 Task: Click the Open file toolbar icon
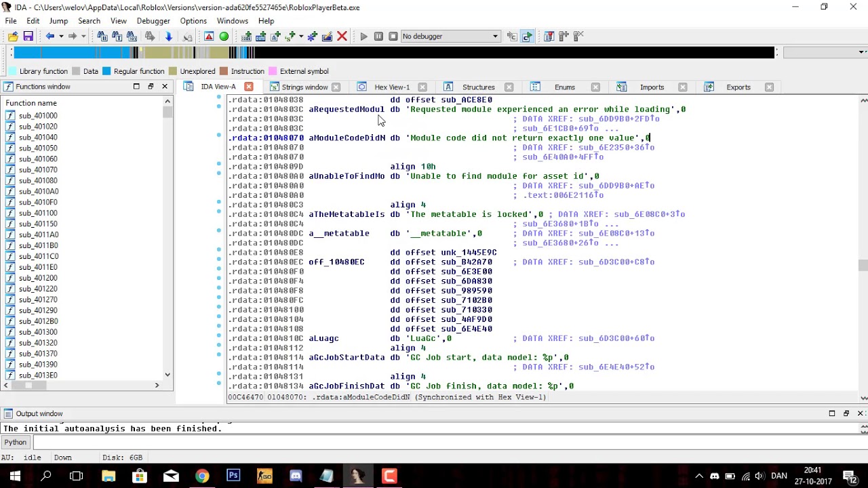pos(13,37)
